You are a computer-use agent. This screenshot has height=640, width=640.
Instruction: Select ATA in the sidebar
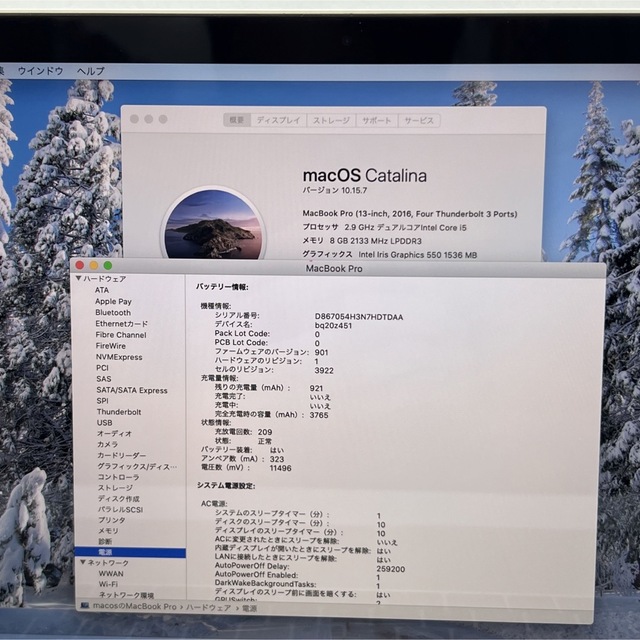pos(102,290)
